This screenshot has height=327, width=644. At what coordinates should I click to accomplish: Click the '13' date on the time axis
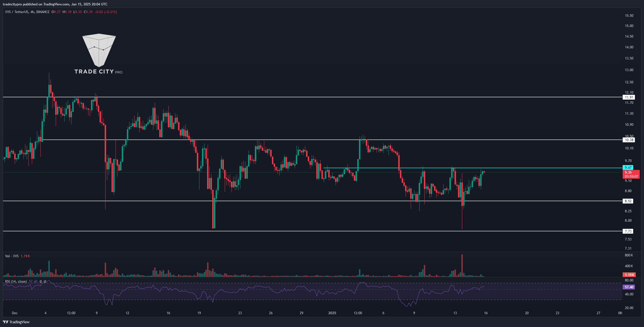click(455, 313)
